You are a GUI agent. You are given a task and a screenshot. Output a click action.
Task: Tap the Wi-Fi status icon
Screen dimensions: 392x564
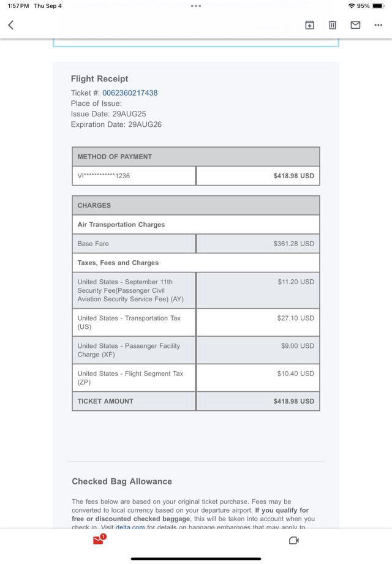tap(351, 6)
